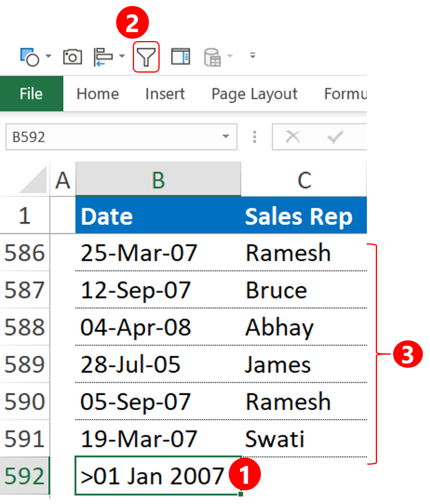Select row header 591

click(25, 439)
